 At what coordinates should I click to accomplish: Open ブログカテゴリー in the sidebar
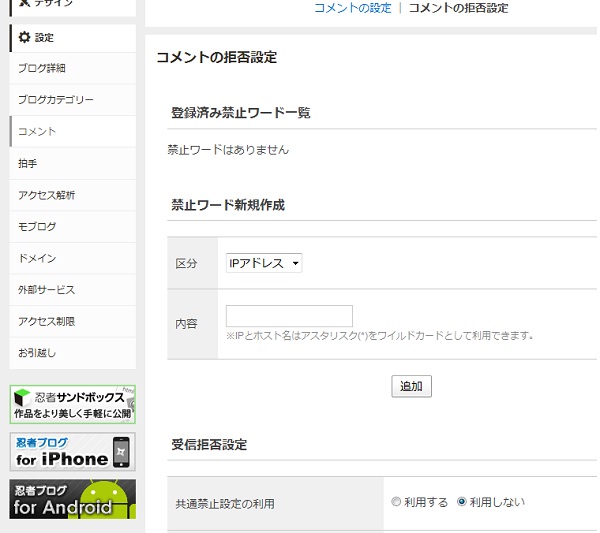coord(73,100)
